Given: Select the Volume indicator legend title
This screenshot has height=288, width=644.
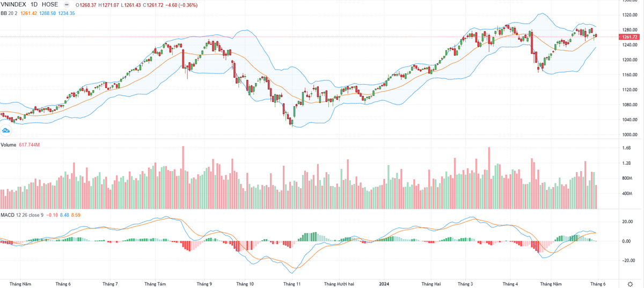Looking at the screenshot, I should tap(8, 145).
